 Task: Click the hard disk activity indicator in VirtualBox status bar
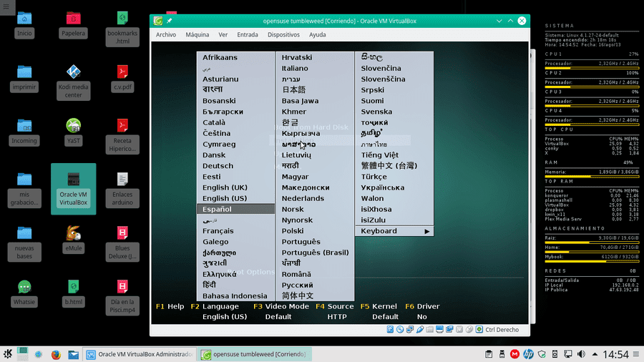[x=390, y=330]
